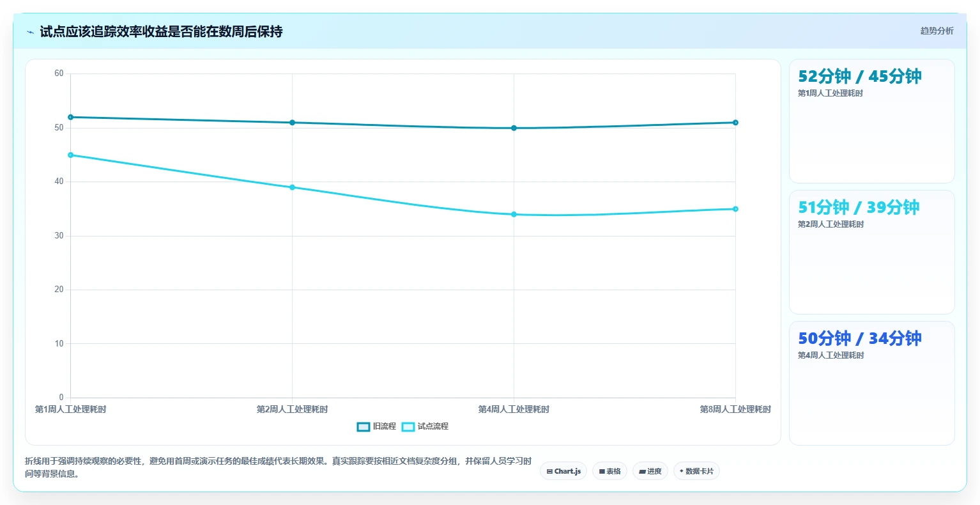Click the y-axis value 20
Screen dimensions: 980x505
[59, 290]
